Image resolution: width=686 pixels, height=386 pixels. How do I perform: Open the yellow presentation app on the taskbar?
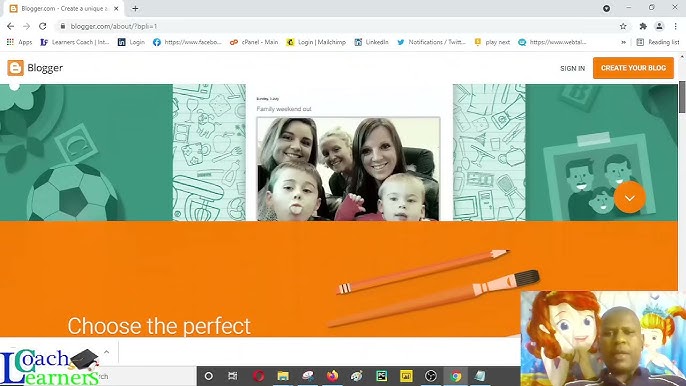pyautogui.click(x=406, y=376)
